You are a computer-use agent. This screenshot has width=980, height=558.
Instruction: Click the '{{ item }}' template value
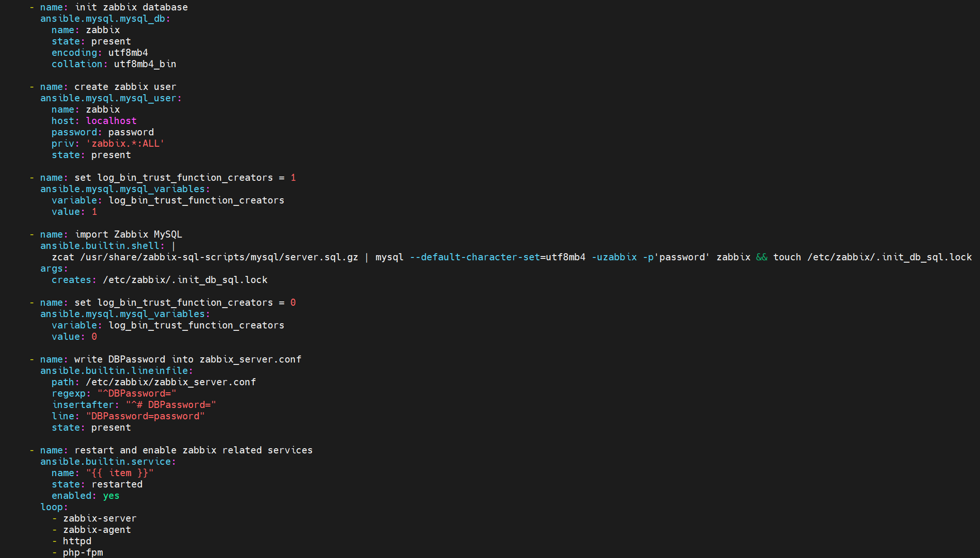[x=120, y=473]
